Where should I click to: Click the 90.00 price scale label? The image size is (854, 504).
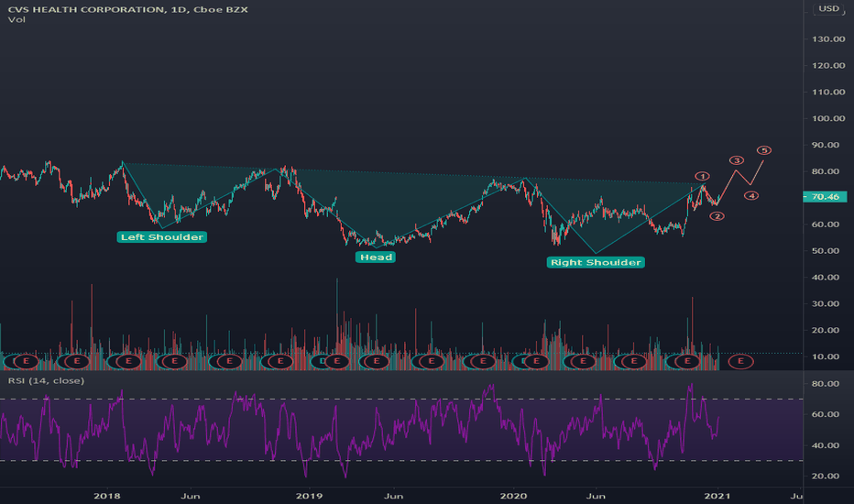[826, 145]
